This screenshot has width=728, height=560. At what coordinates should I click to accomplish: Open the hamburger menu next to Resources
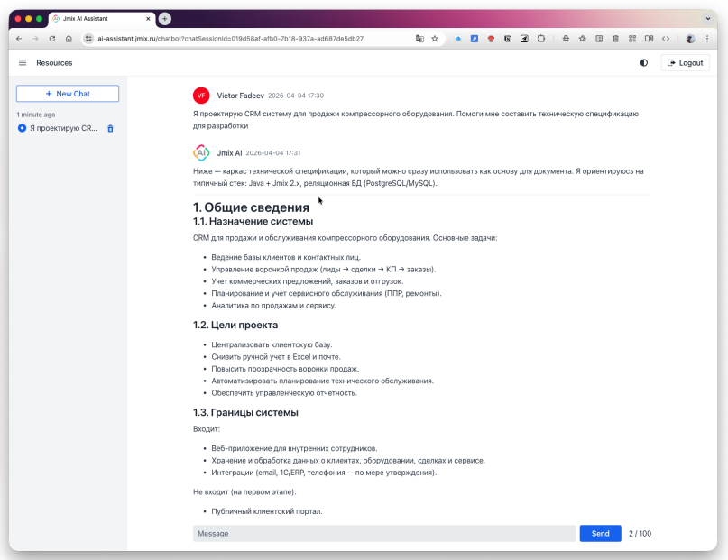[x=23, y=62]
